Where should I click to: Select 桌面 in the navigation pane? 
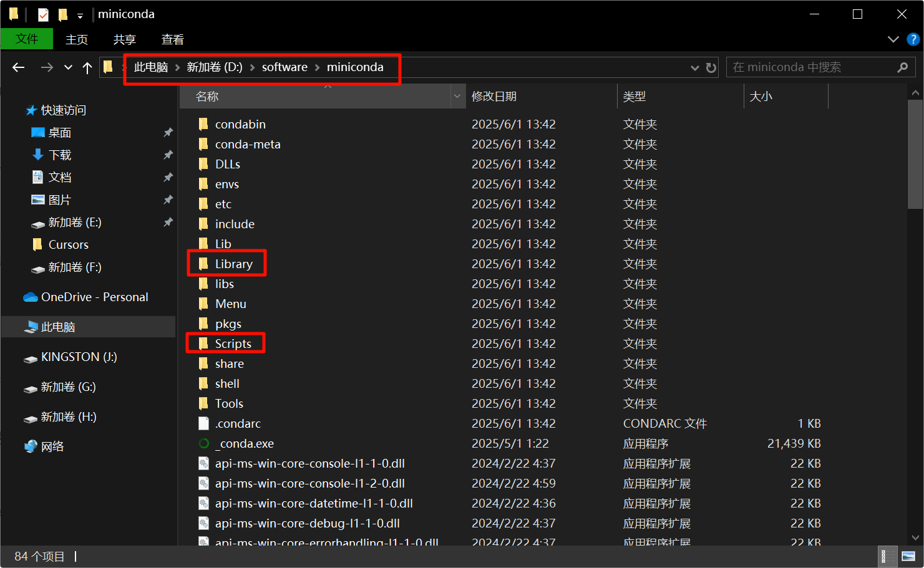[60, 133]
